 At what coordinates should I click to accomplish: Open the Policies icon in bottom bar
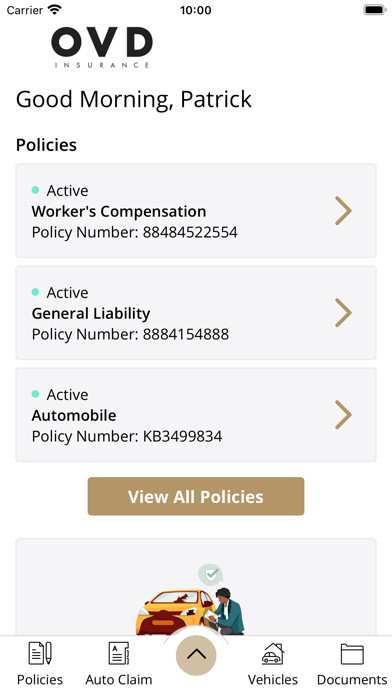[x=40, y=653]
